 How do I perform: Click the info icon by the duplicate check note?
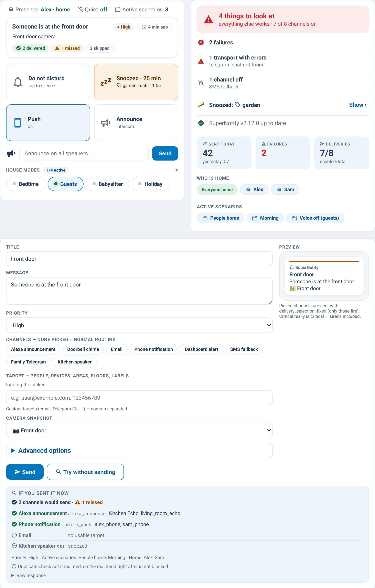pyautogui.click(x=14, y=566)
